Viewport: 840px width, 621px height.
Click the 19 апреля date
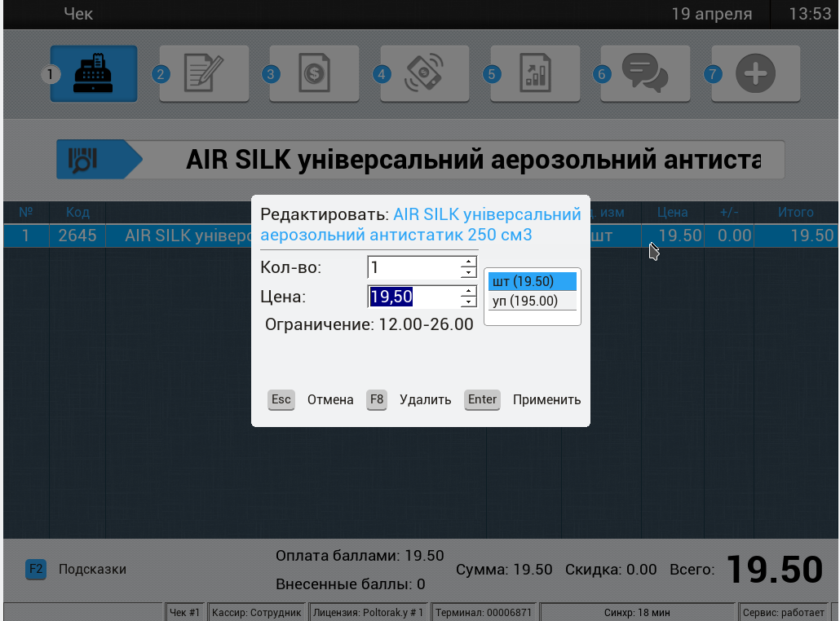(x=712, y=14)
